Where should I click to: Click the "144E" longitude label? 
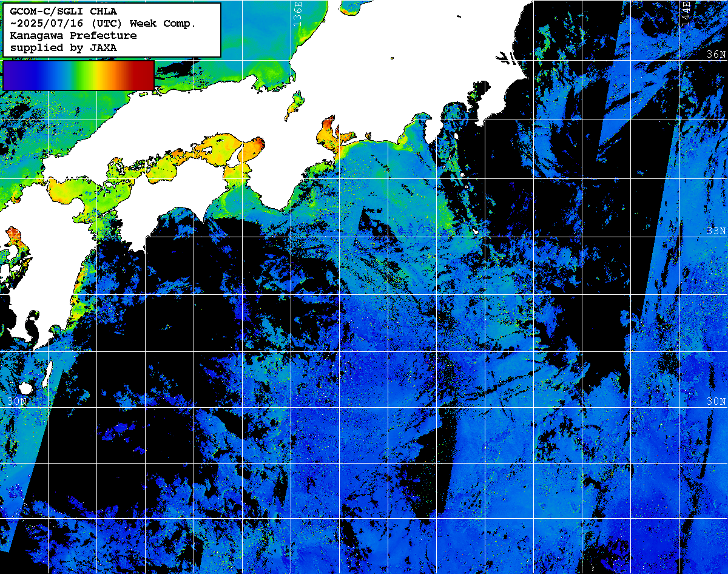pos(686,13)
